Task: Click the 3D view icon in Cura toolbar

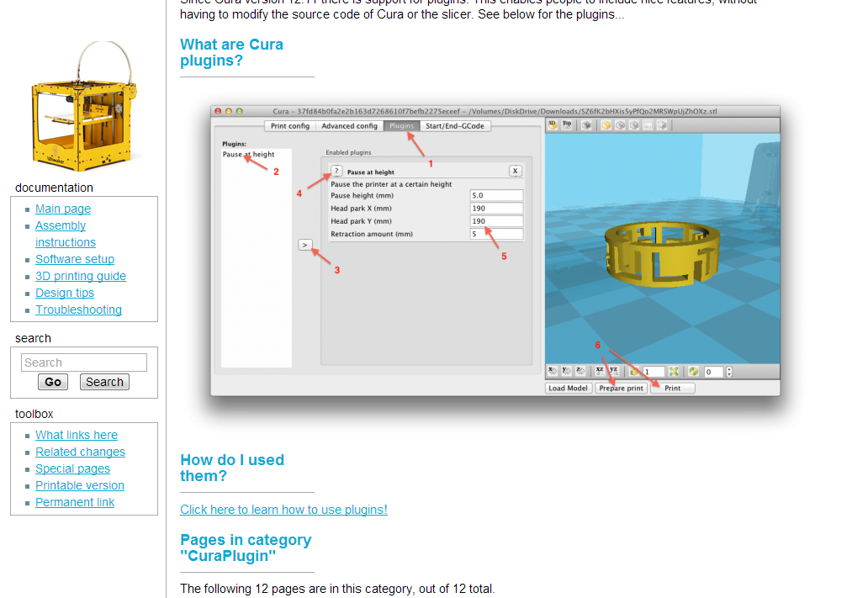Action: pyautogui.click(x=553, y=125)
